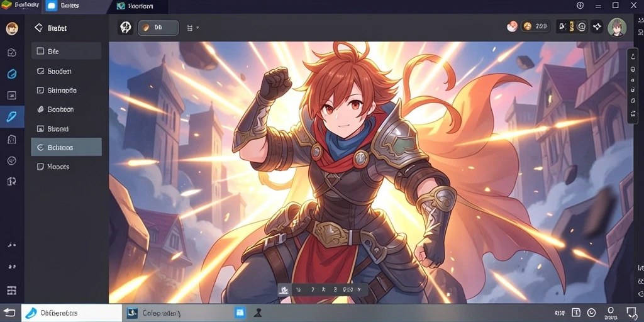Viewport: 644px width, 322px height.
Task: Open the 'Colepadiely' taskbar item
Action: click(155, 313)
